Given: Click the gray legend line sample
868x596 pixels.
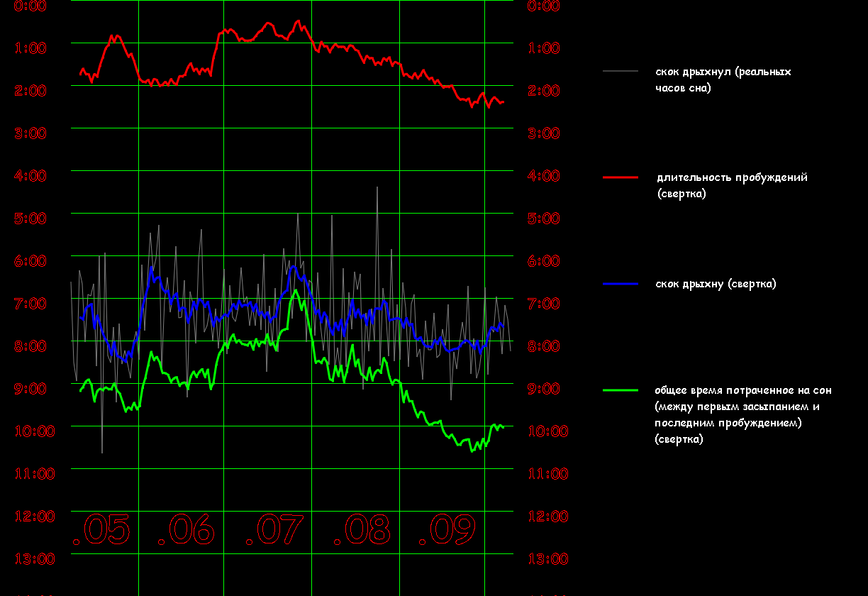Looking at the screenshot, I should 621,72.
